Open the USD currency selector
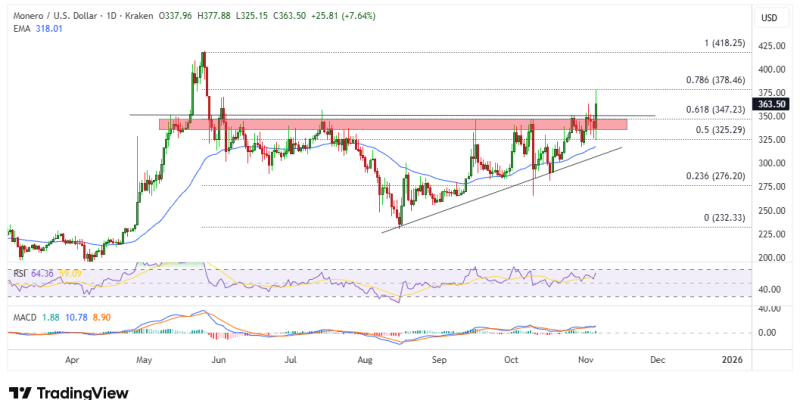The image size is (800, 400). [769, 19]
